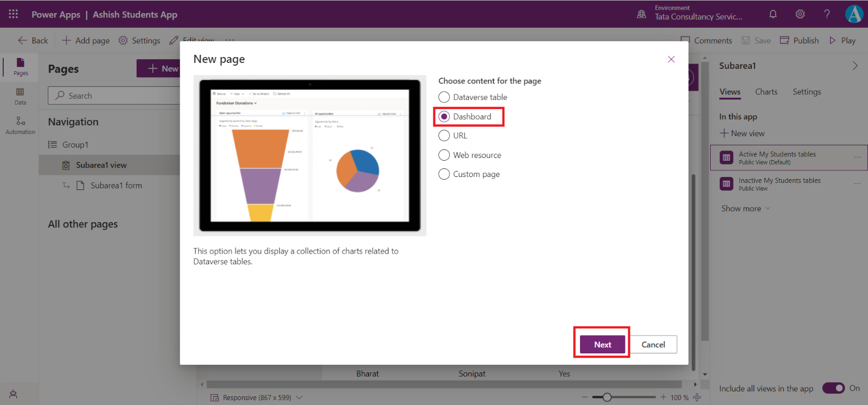Select the Web resource radio option
The width and height of the screenshot is (868, 405).
[x=444, y=155]
